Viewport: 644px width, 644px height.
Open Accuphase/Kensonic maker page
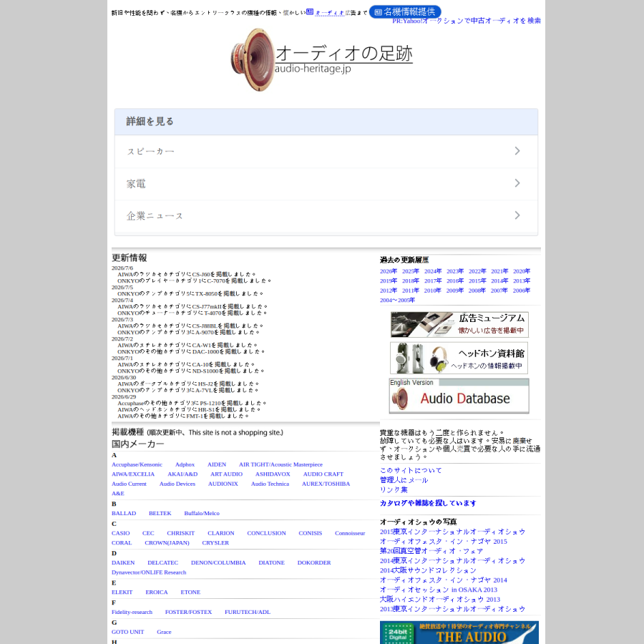click(137, 464)
